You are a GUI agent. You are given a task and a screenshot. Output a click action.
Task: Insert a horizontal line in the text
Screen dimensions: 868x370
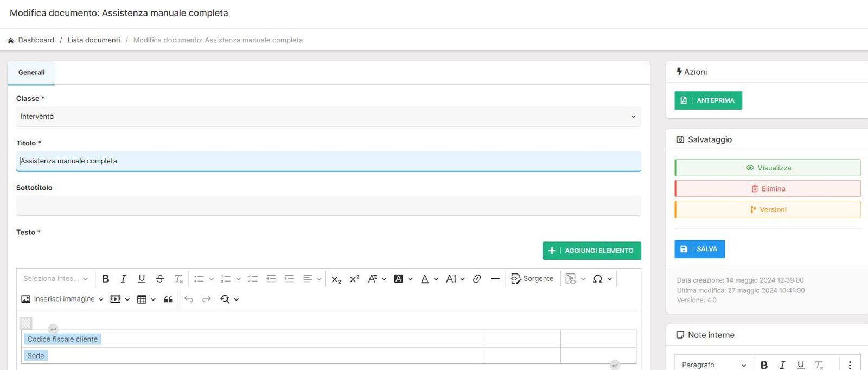point(495,279)
